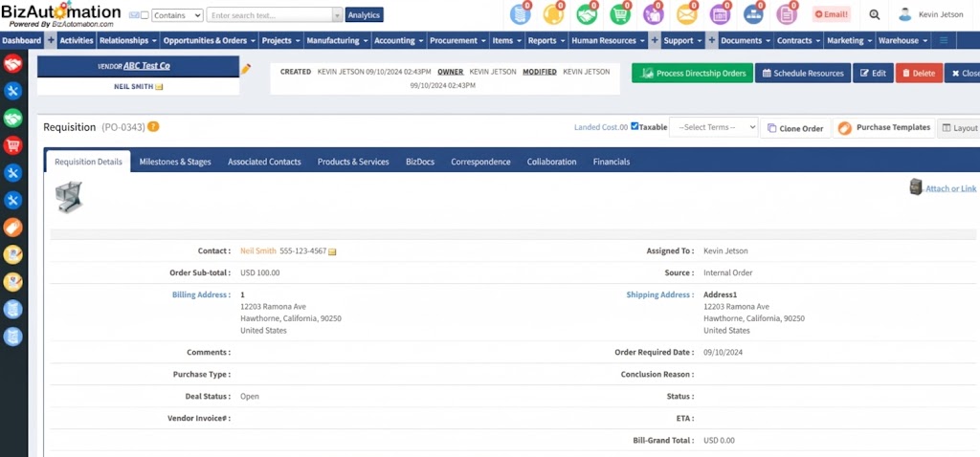980x457 pixels.
Task: Open Purchase Templates
Action: tap(883, 128)
